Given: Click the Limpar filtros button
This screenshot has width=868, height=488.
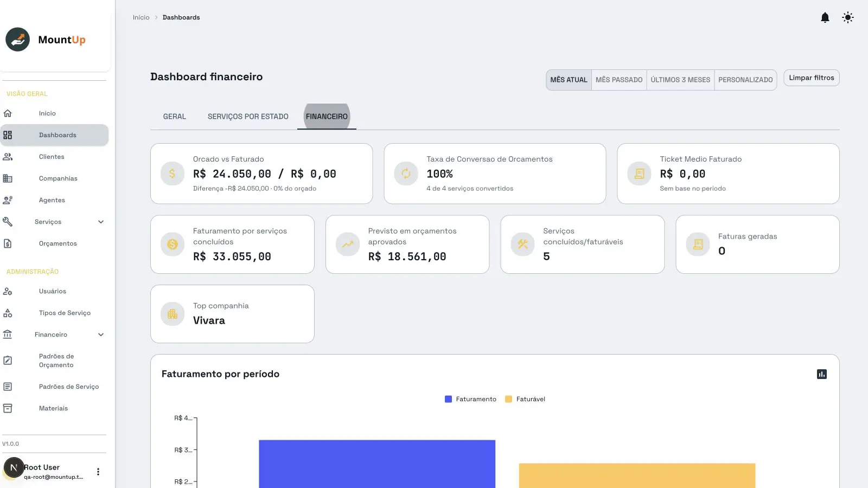Looking at the screenshot, I should coord(812,78).
